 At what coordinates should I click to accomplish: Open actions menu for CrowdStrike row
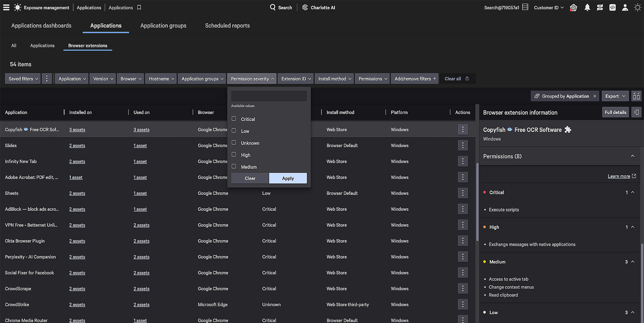[463, 304]
